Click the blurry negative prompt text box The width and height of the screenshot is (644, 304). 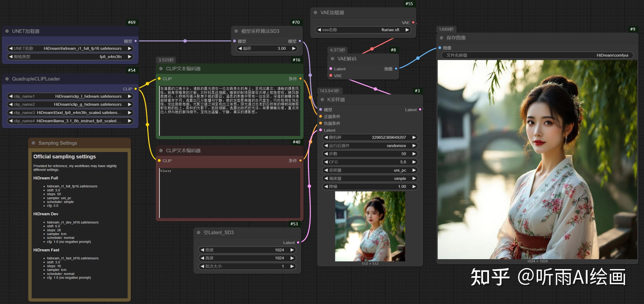(230, 192)
